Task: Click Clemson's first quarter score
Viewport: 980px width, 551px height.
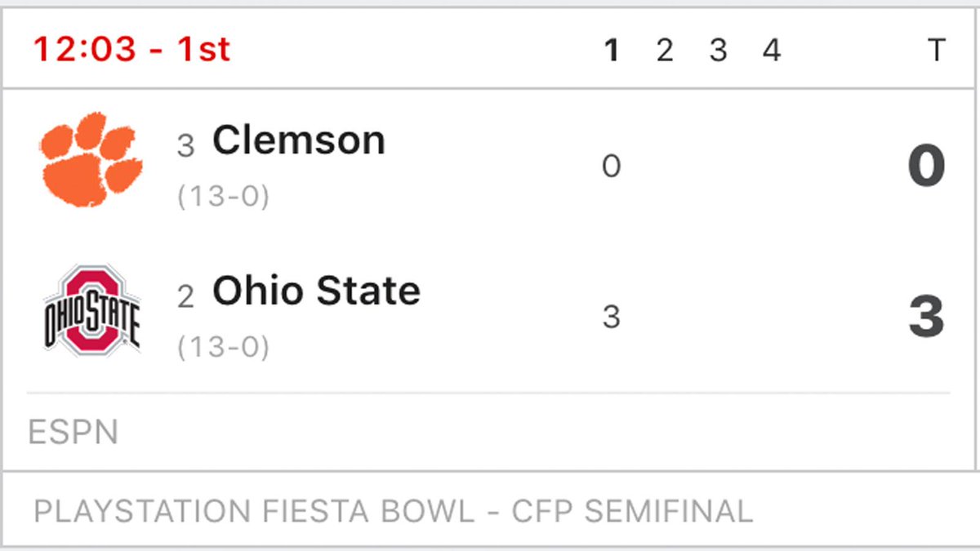Action: point(612,167)
